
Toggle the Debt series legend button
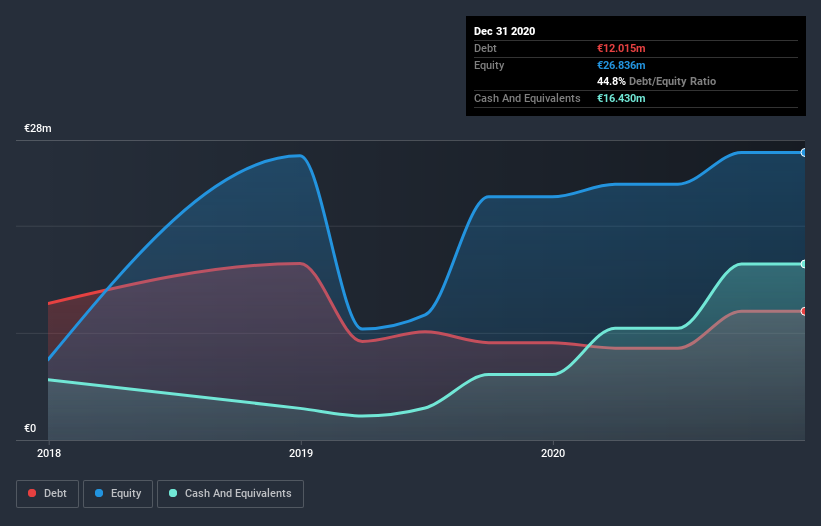click(x=47, y=494)
